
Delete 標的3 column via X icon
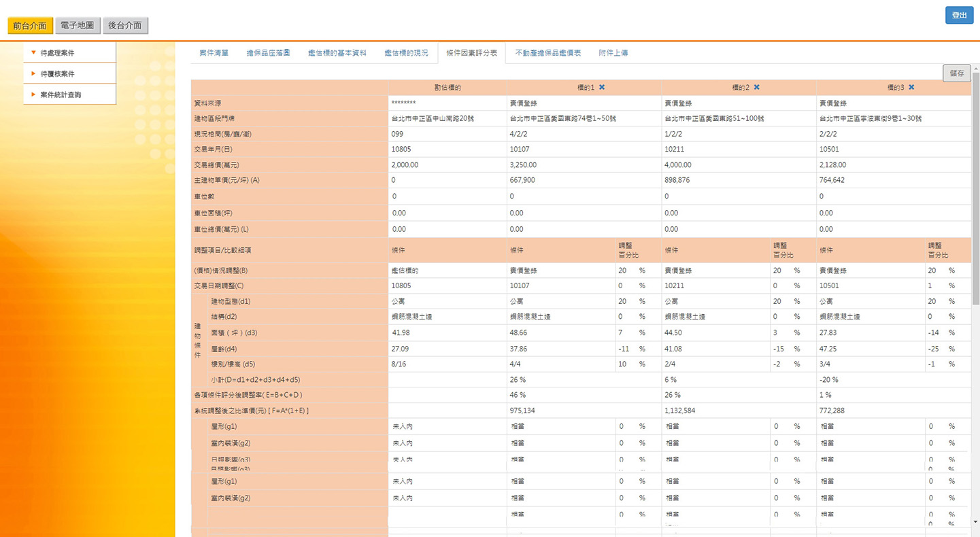(x=911, y=88)
